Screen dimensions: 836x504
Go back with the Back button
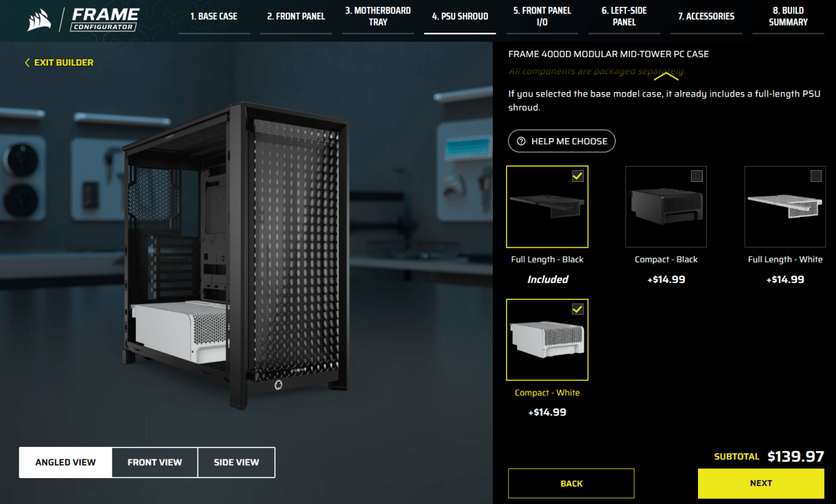pos(571,483)
